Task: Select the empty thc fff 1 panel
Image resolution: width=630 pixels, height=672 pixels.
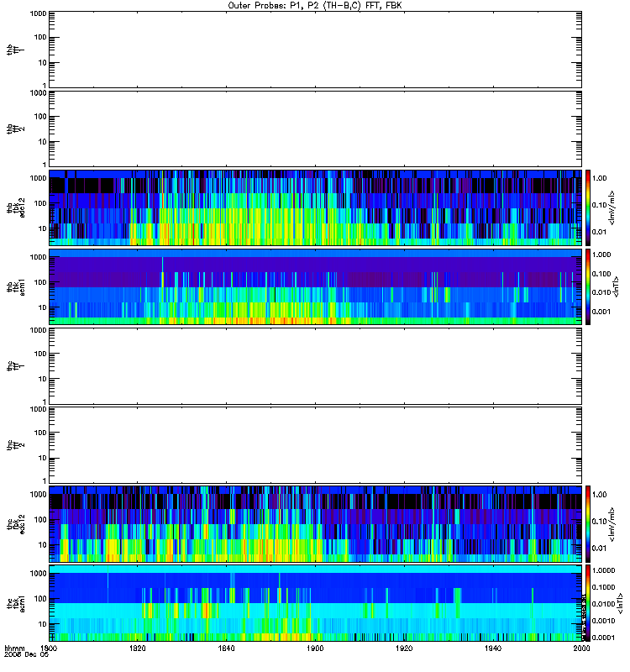Action: coord(315,366)
